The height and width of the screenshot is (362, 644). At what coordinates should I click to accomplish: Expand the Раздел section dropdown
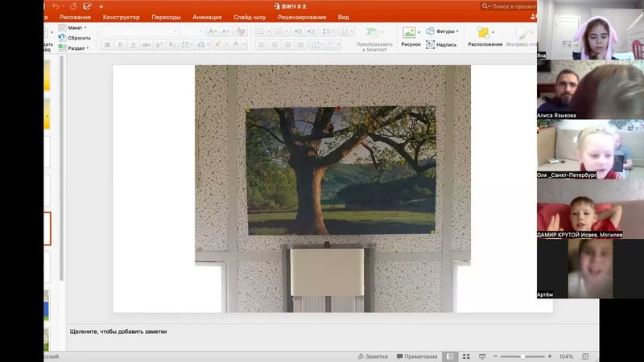79,48
